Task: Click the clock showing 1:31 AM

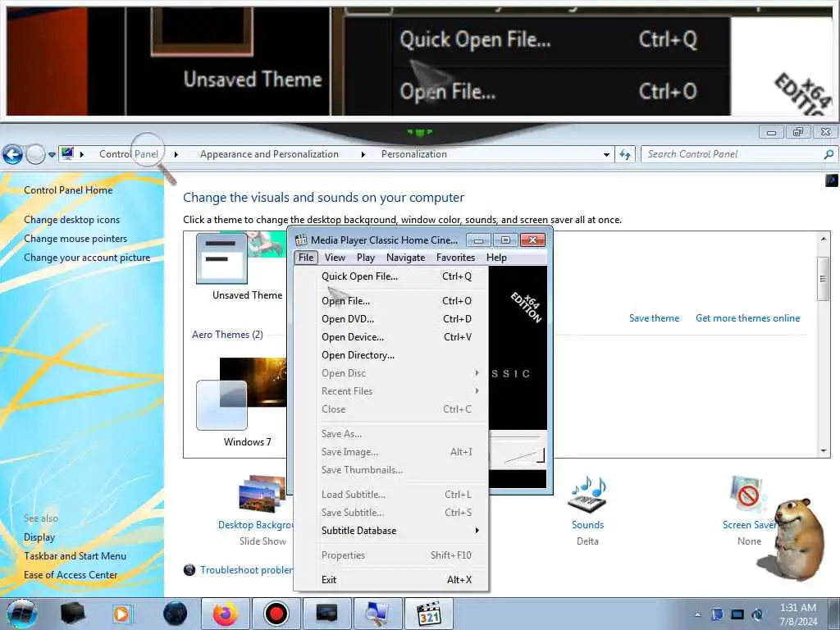Action: pyautogui.click(x=797, y=614)
